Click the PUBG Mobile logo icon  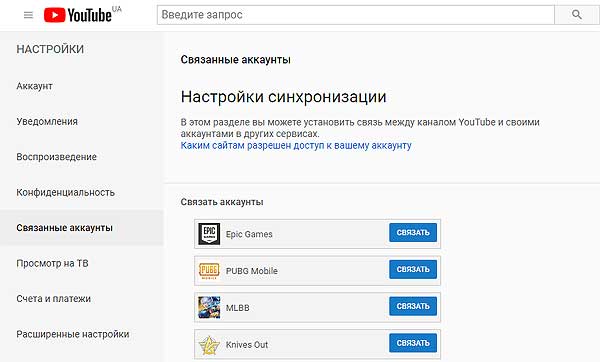tap(209, 271)
